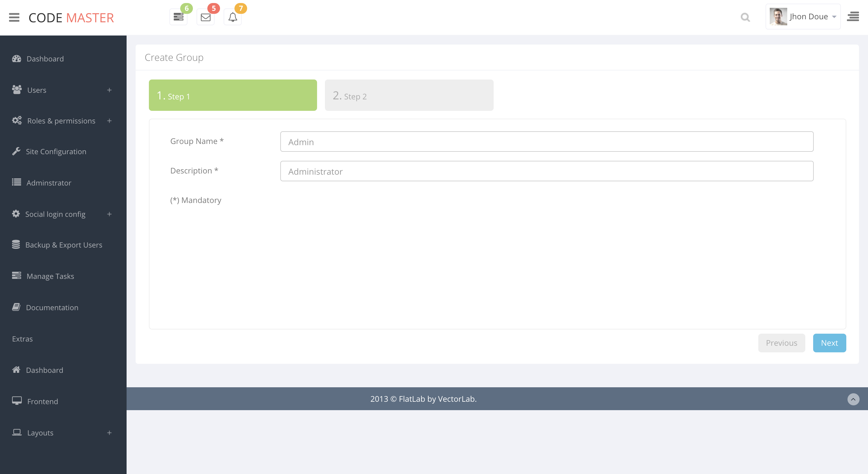This screenshot has height=474, width=868.
Task: Click the Next button
Action: [829, 343]
